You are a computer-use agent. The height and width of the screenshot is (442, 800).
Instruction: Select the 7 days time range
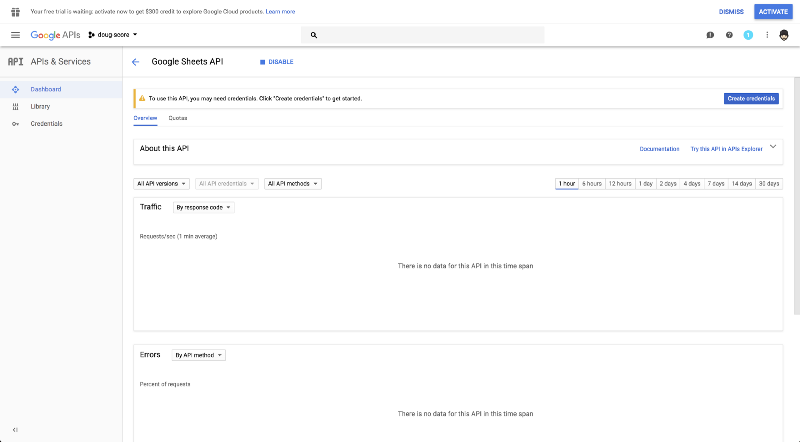pyautogui.click(x=716, y=184)
